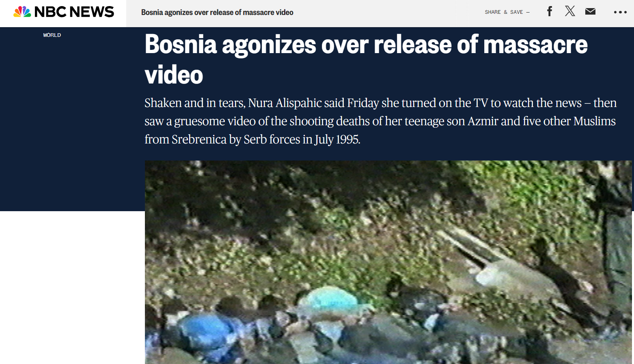634x364 pixels.
Task: Open the NBC NEWS wordmark home link
Action: [74, 12]
